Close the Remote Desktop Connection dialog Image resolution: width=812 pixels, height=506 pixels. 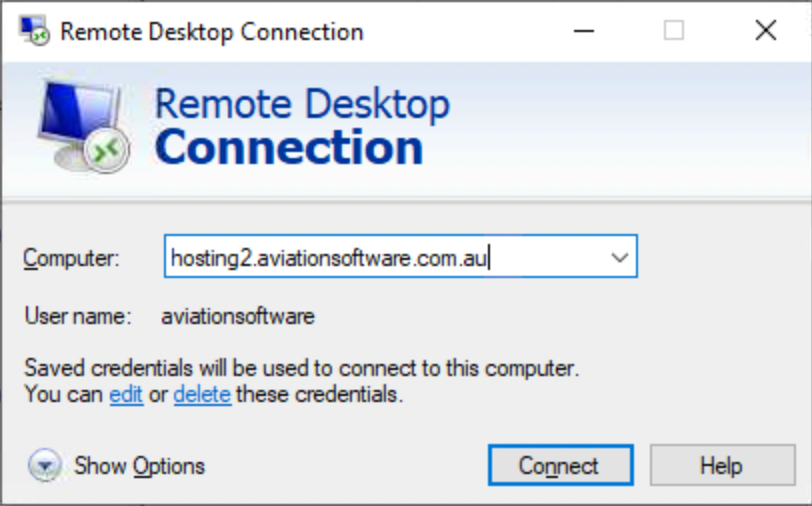(x=766, y=31)
